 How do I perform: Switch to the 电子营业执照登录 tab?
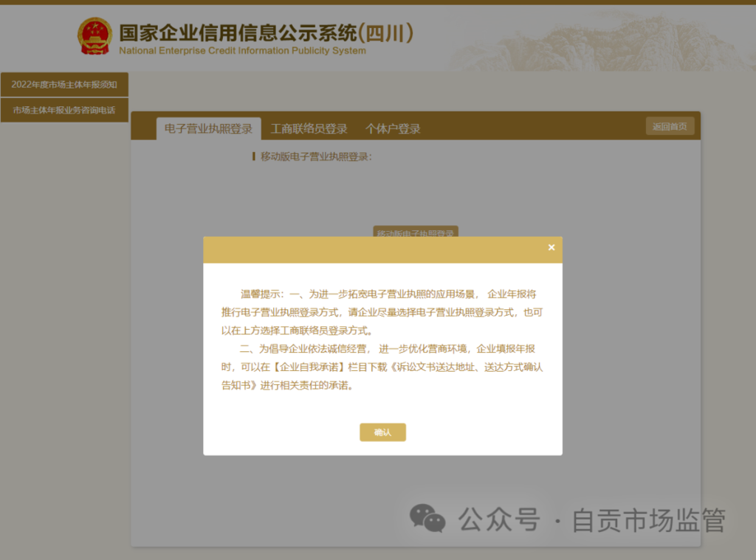pos(208,128)
